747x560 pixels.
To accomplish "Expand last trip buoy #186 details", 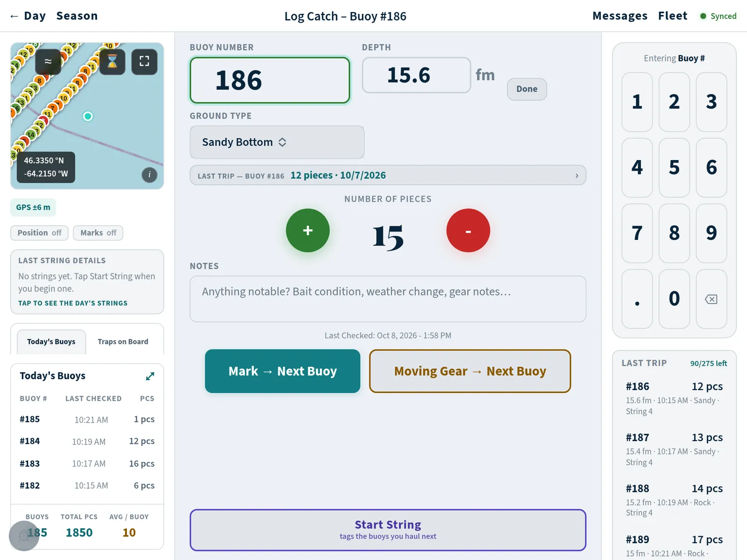I will click(388, 175).
